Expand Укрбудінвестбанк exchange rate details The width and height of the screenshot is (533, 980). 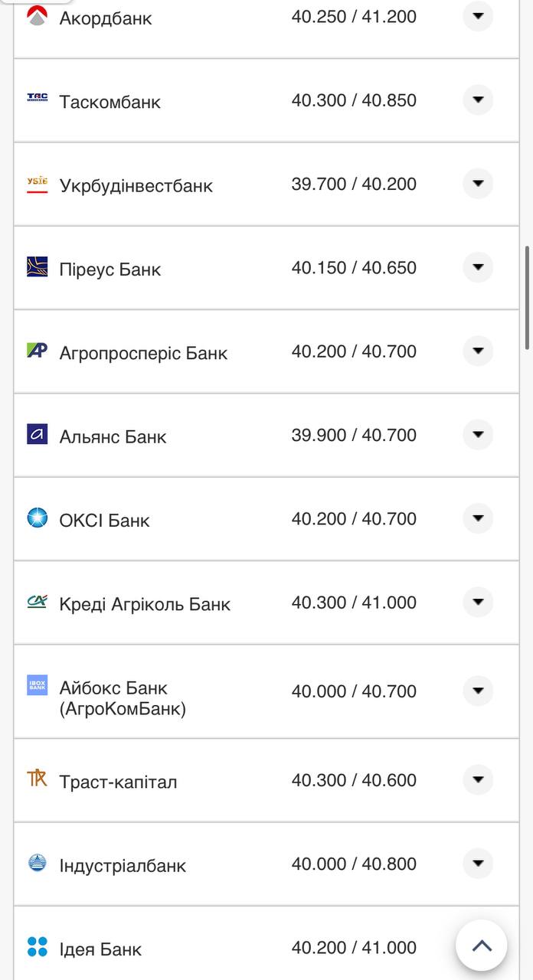coord(478,184)
